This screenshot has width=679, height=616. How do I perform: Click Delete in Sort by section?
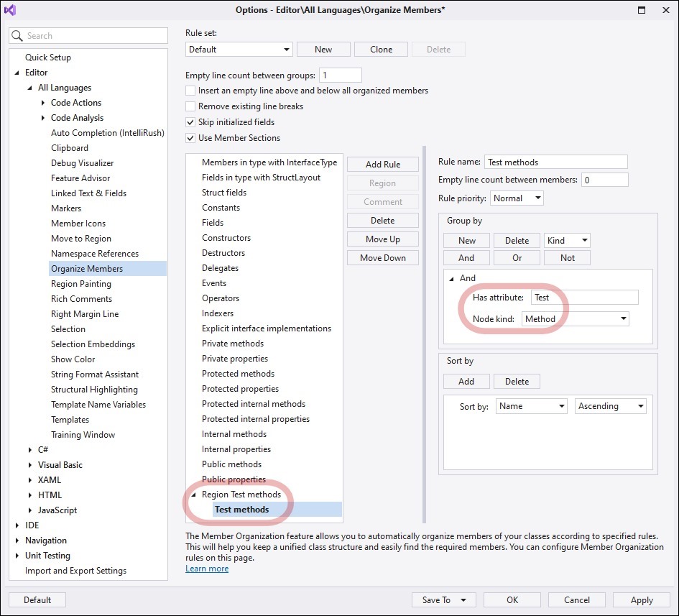point(517,381)
